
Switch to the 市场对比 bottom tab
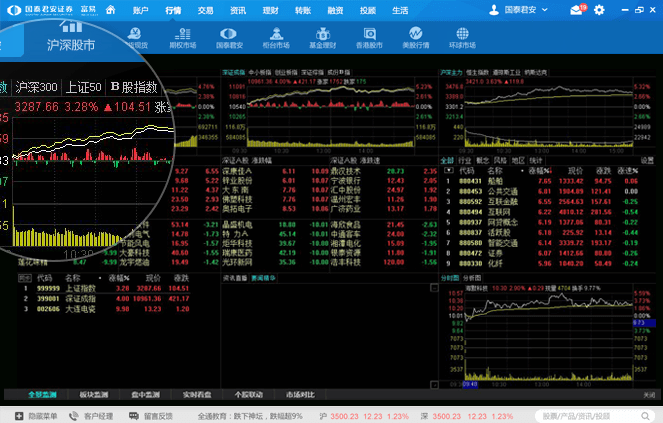point(301,396)
